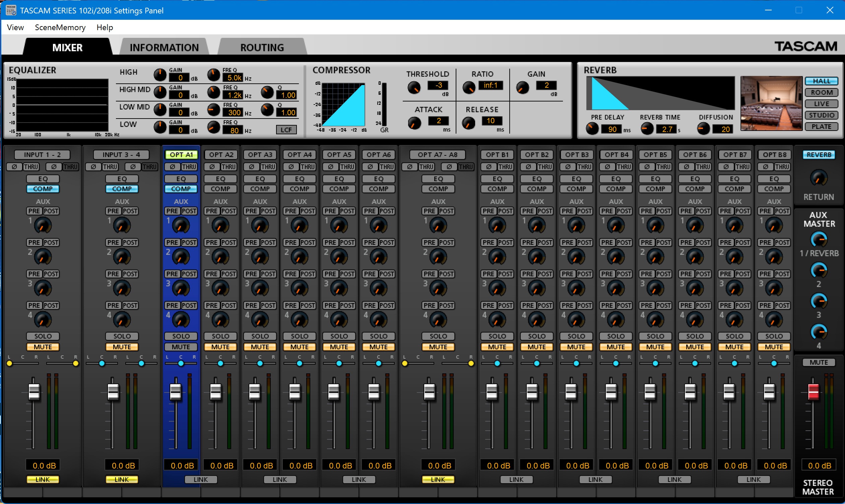Click the OPT B1 channel select button
The image size is (845, 504).
[497, 154]
